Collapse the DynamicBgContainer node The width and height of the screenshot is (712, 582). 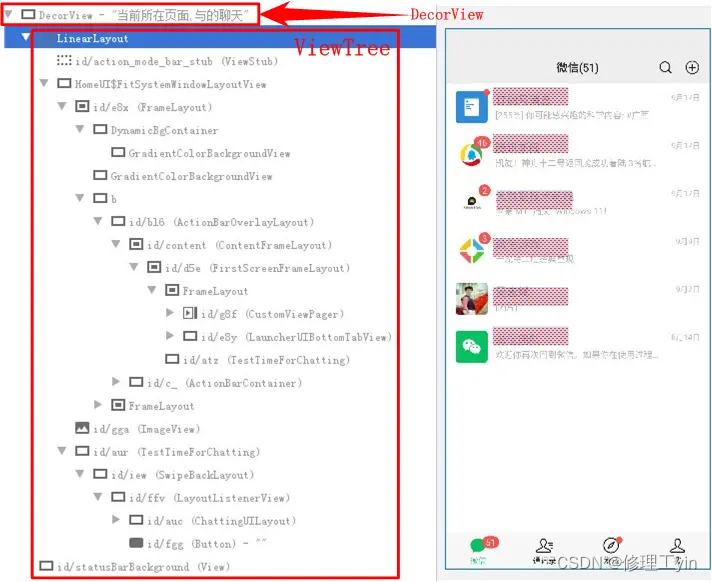point(80,129)
